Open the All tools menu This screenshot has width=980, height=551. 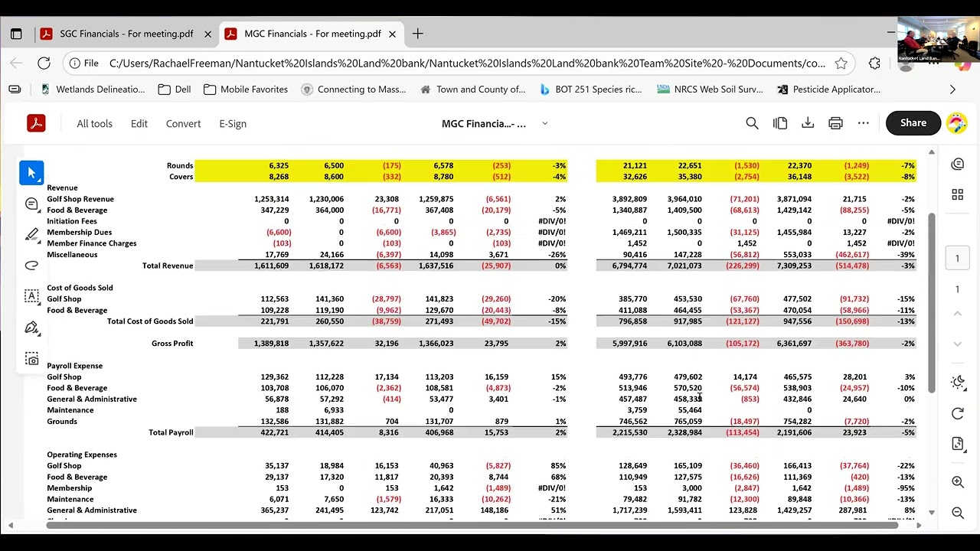[x=94, y=123]
